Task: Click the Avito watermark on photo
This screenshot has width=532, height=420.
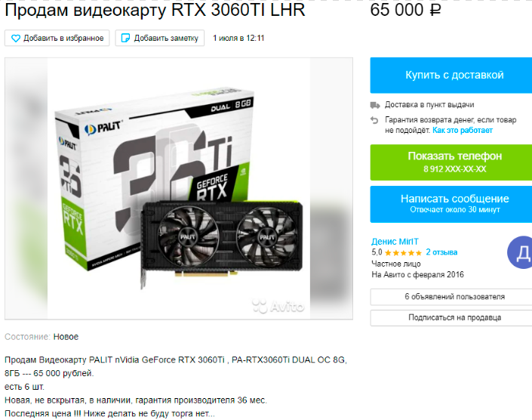Action: click(278, 306)
